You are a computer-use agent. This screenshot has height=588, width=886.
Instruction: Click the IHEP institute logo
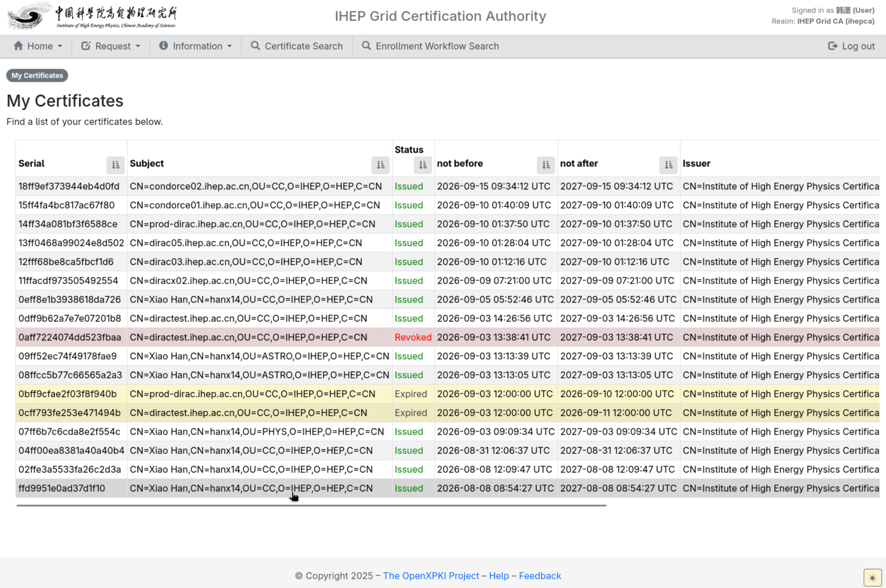[92, 16]
